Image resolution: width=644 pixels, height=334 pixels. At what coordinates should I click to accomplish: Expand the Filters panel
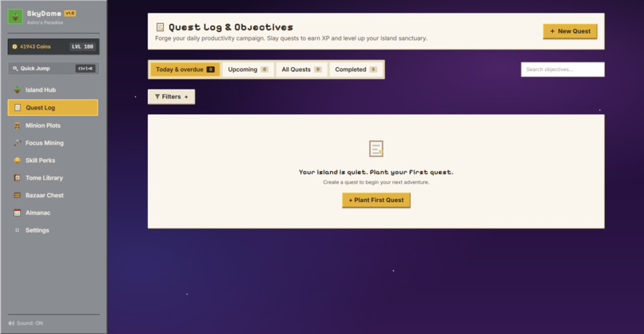171,97
